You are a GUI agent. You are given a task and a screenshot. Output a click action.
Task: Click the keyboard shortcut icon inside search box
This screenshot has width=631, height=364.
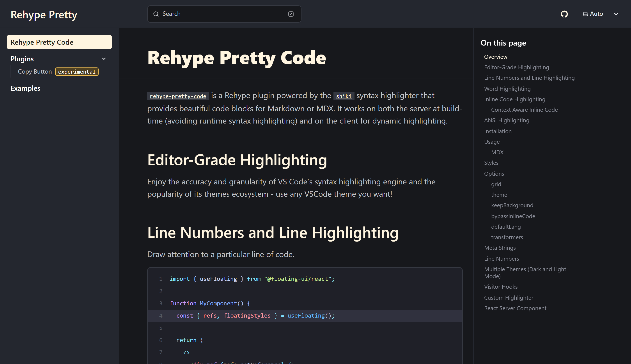tap(291, 14)
